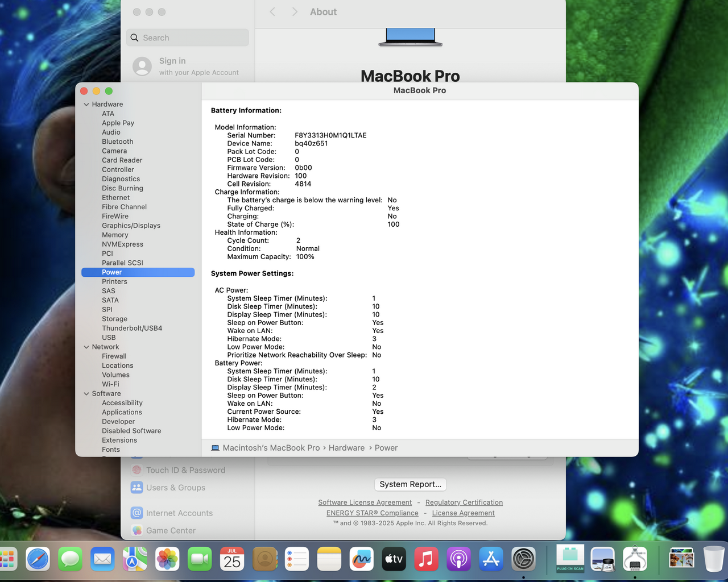
Task: Select Wi-Fi under Network
Action: click(111, 384)
